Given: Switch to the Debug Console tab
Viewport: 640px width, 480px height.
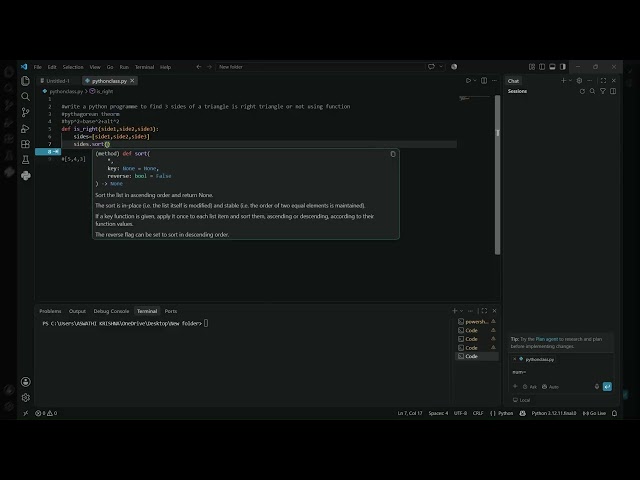Looking at the screenshot, I should tap(111, 311).
